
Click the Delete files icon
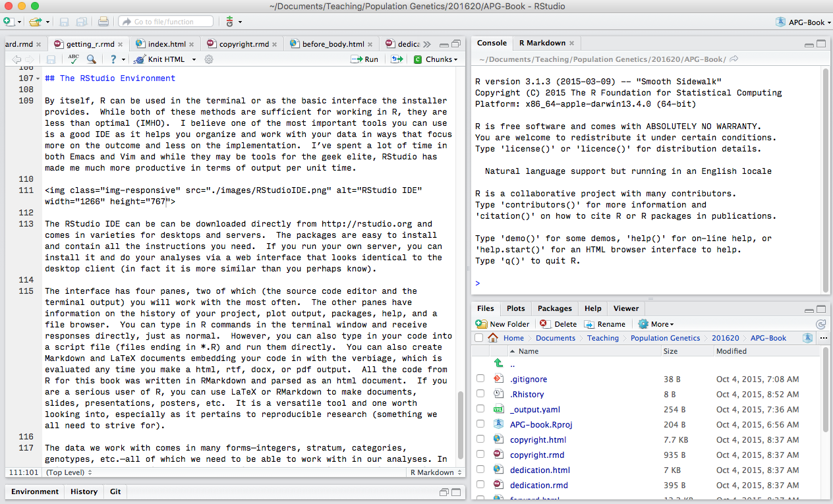544,324
